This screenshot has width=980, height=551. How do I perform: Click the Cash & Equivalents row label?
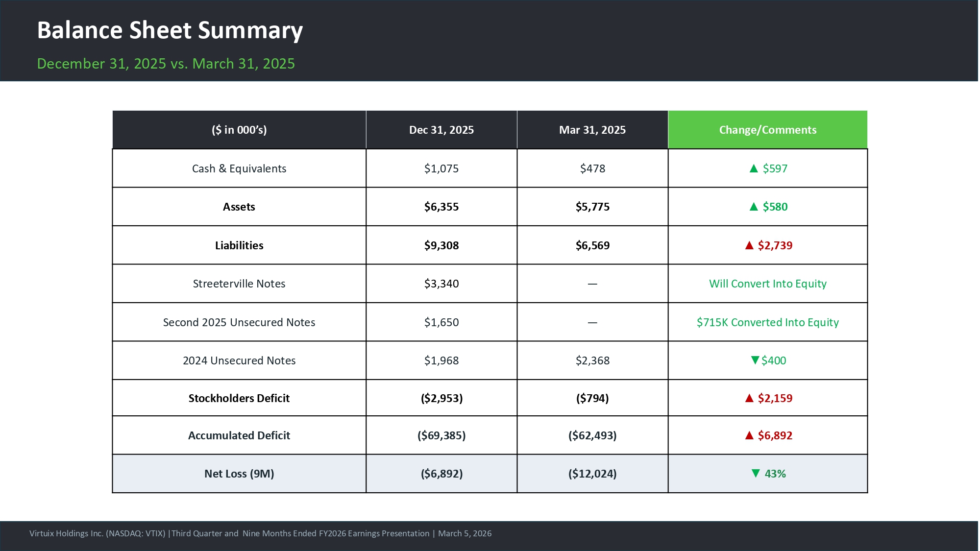coord(239,169)
